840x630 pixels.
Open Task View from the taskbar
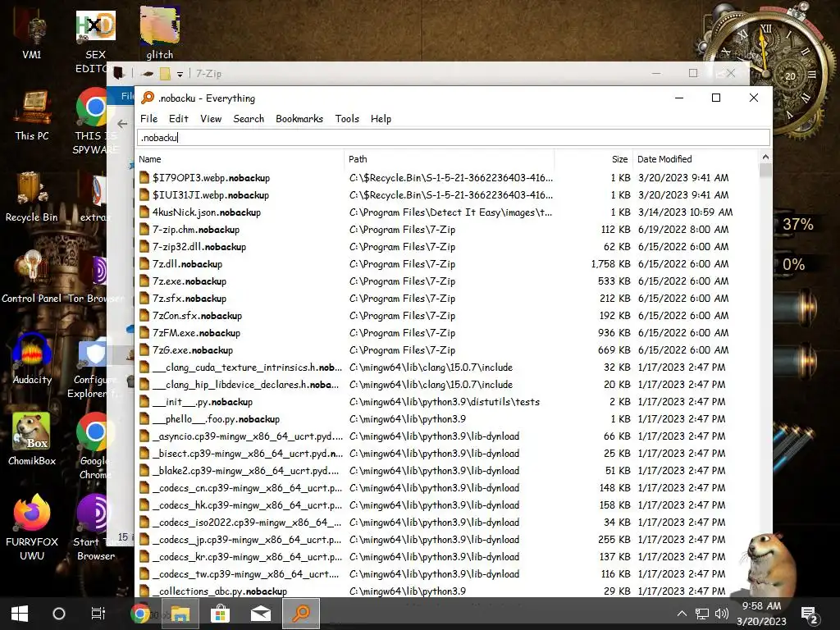point(98,614)
